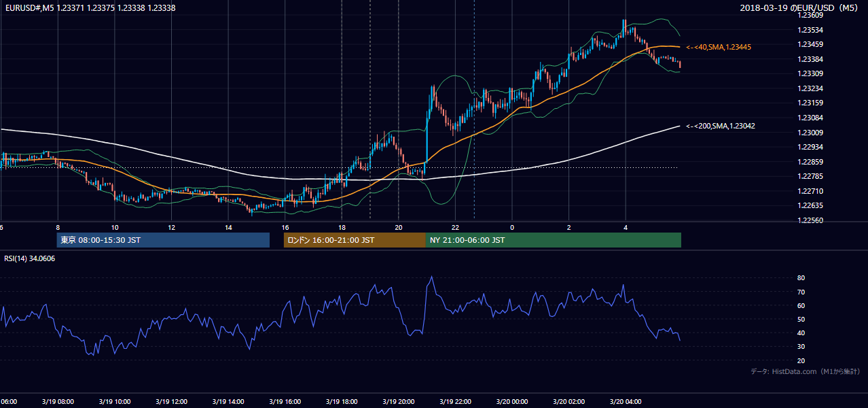868x408 pixels.
Task: Click price level 1.22635 on axis
Action: click(x=810, y=205)
